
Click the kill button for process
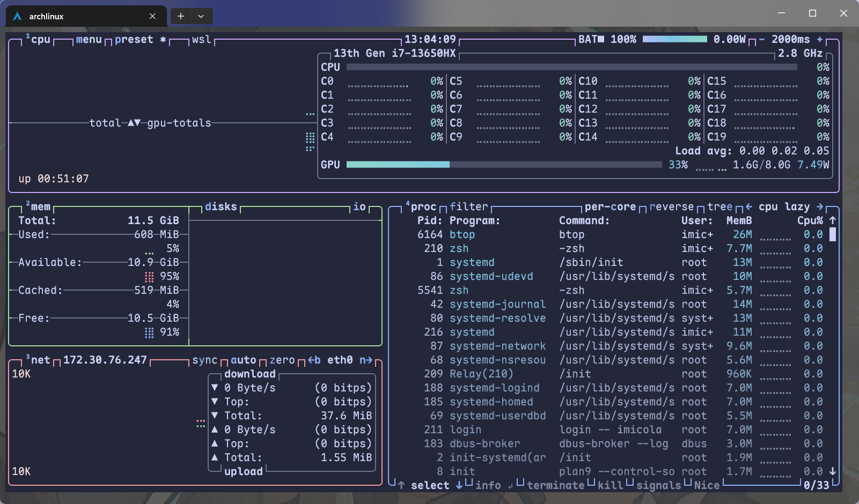(610, 485)
